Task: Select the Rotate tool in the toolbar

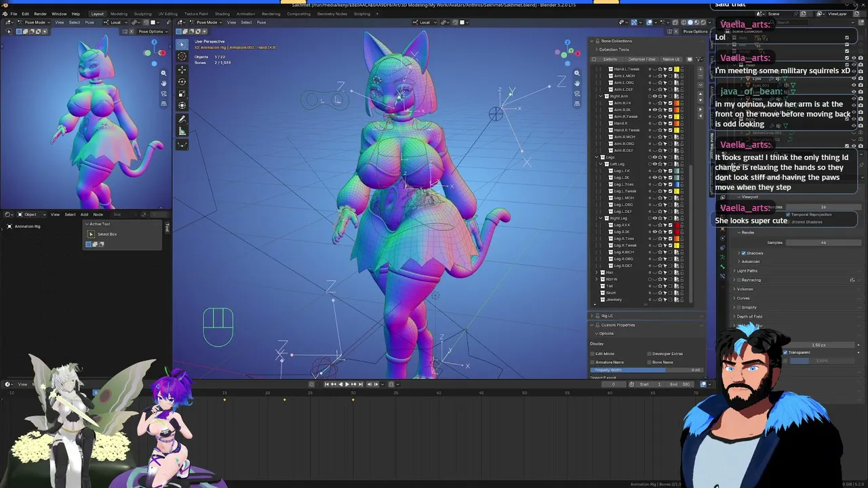Action: coord(182,81)
